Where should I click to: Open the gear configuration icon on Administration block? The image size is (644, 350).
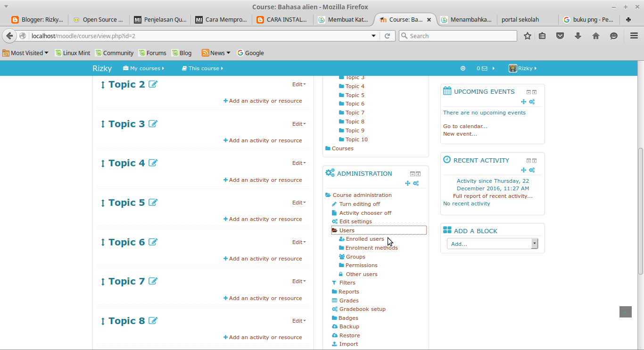(x=416, y=183)
